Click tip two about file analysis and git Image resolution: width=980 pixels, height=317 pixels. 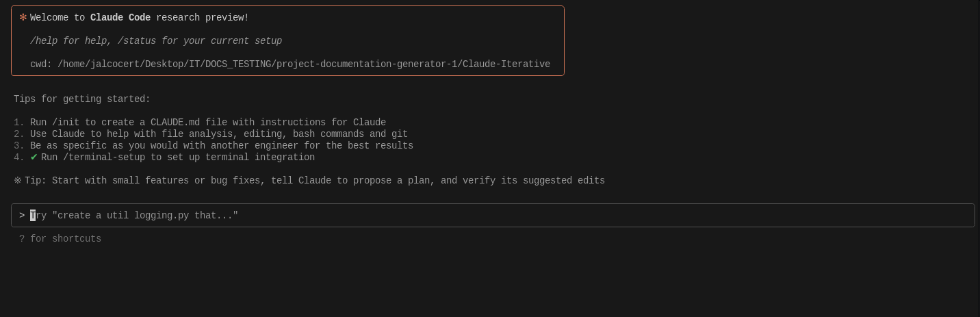[219, 134]
